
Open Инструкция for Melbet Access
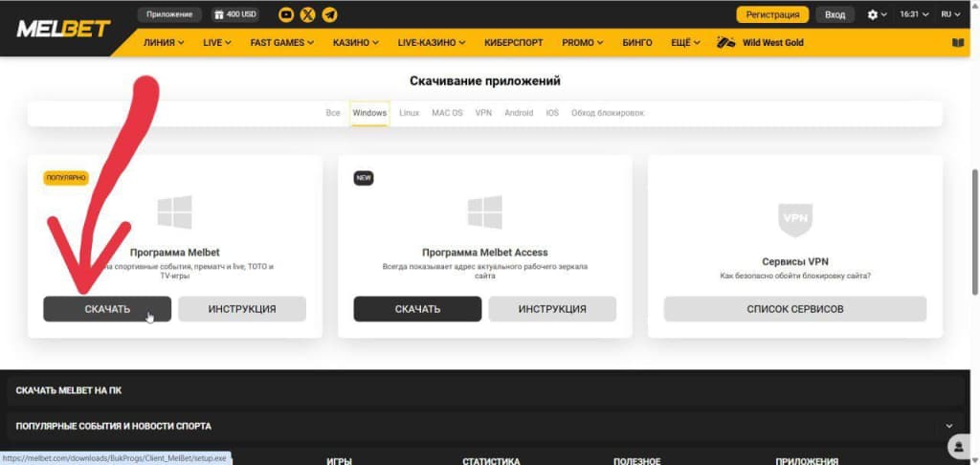tap(552, 309)
